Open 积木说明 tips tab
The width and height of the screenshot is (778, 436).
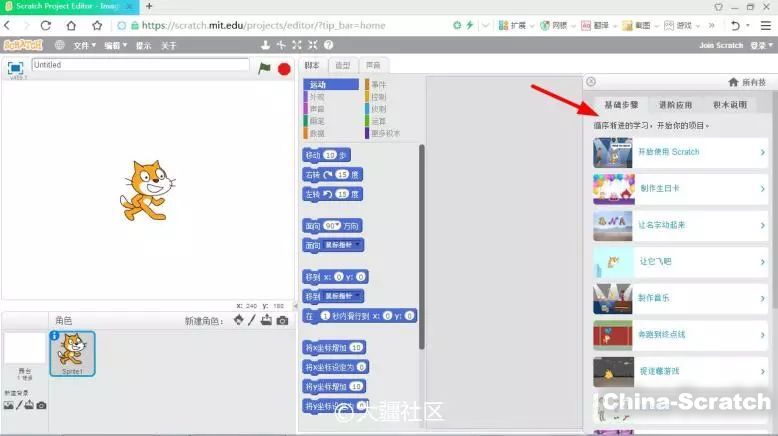click(x=730, y=105)
